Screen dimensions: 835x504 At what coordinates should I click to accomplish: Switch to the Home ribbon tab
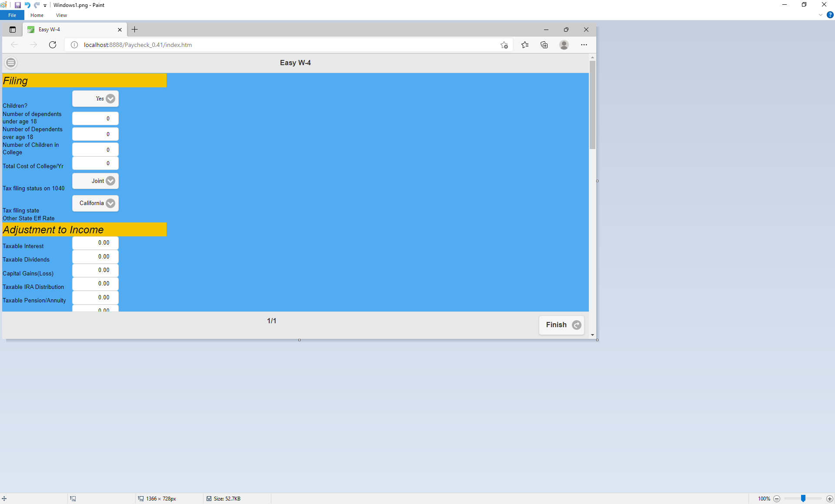(x=37, y=15)
